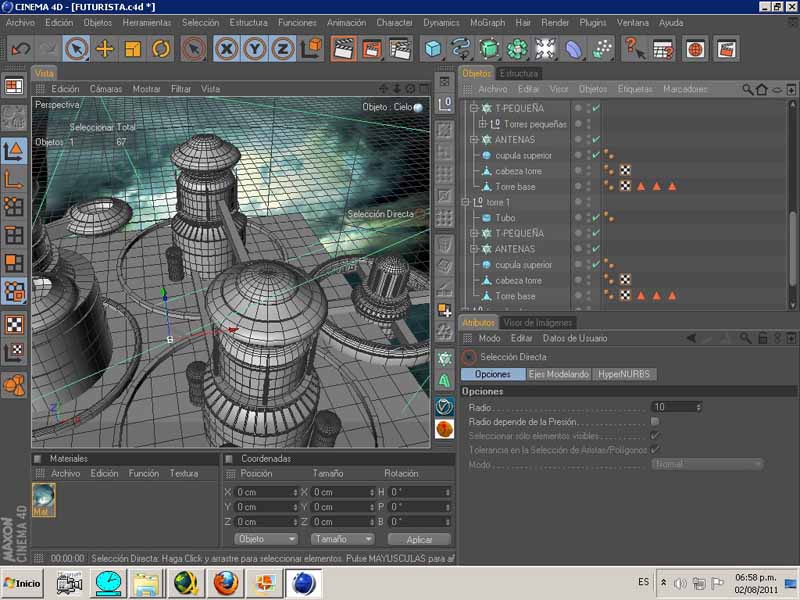The width and height of the screenshot is (800, 600).
Task: Select the Mat material thumbnail
Action: (43, 499)
